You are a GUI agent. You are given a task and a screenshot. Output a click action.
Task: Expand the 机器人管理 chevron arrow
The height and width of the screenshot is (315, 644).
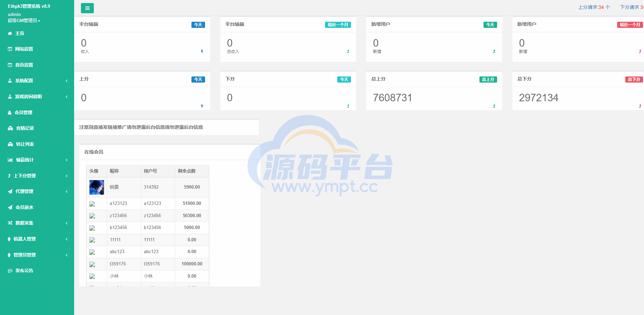(67, 239)
